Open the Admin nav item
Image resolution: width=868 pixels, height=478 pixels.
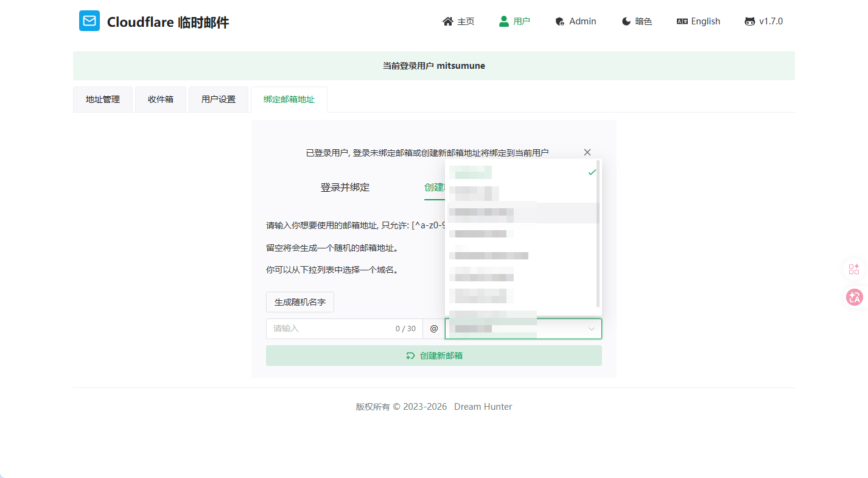pyautogui.click(x=576, y=21)
